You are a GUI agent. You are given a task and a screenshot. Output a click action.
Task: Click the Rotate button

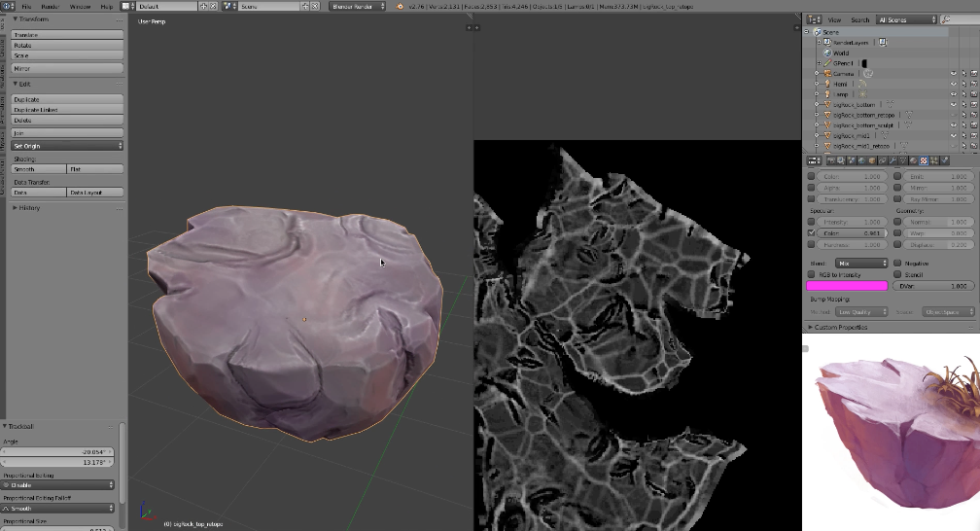[x=67, y=45]
